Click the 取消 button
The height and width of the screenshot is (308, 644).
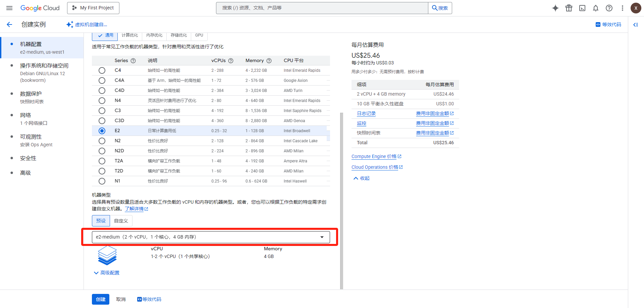tap(121, 299)
